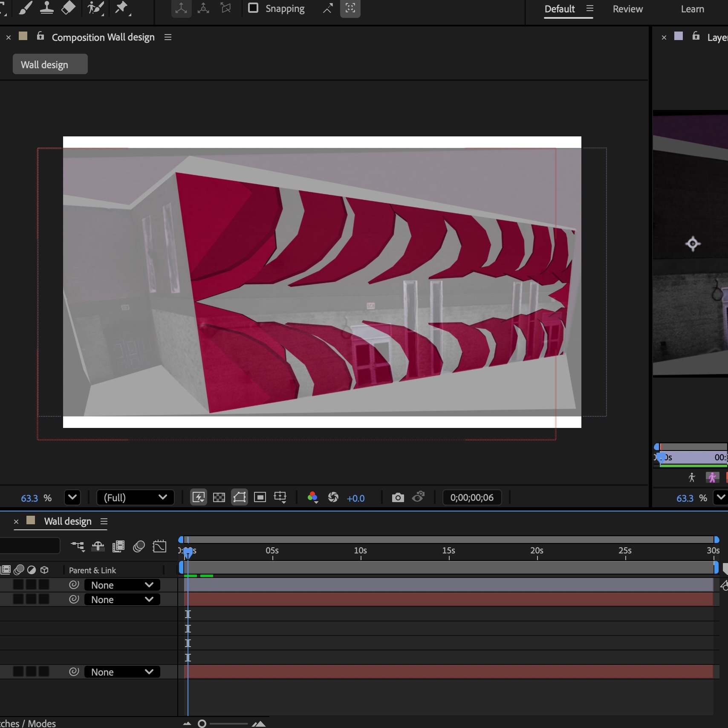The height and width of the screenshot is (728, 728).
Task: Select the Eraser tool
Action: 68,8
